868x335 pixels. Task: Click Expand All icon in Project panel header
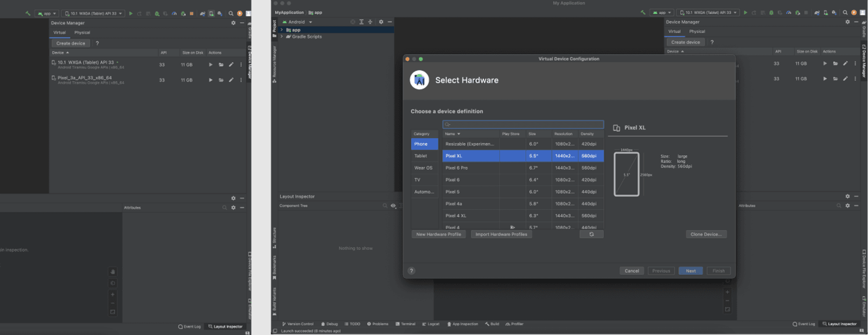tap(361, 22)
